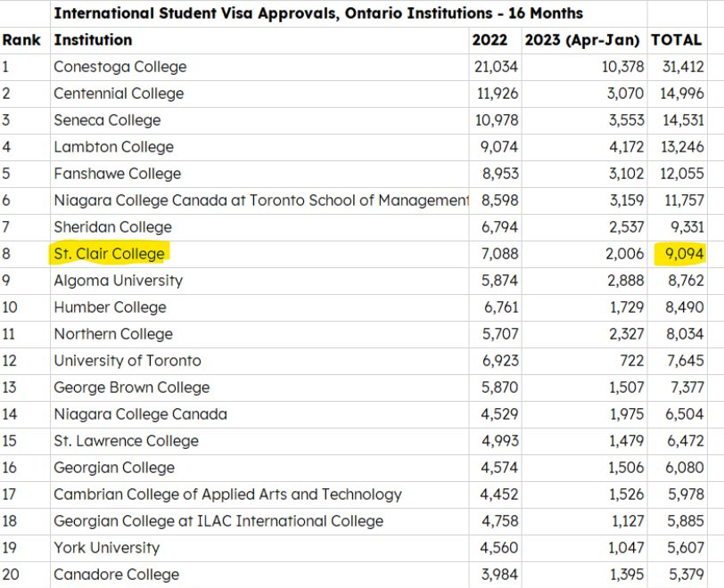Select the Northern College cell
Screen dimensions: 724x588
tap(259, 335)
